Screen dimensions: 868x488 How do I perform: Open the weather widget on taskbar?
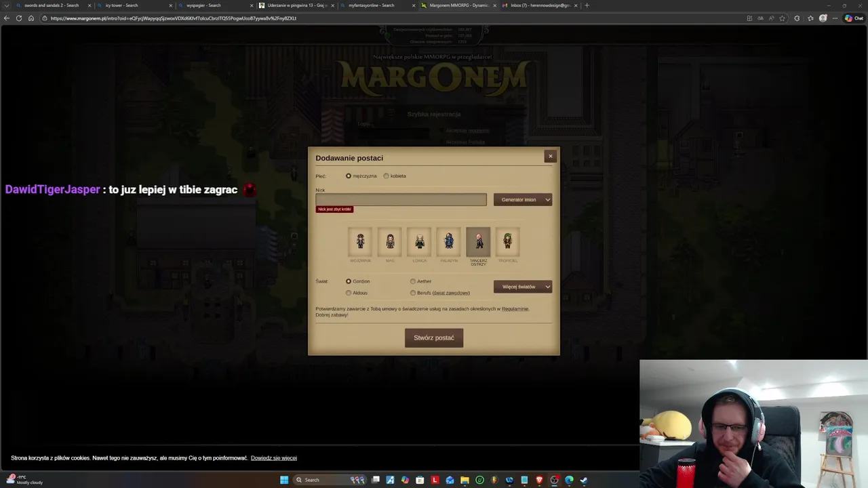[x=24, y=480]
